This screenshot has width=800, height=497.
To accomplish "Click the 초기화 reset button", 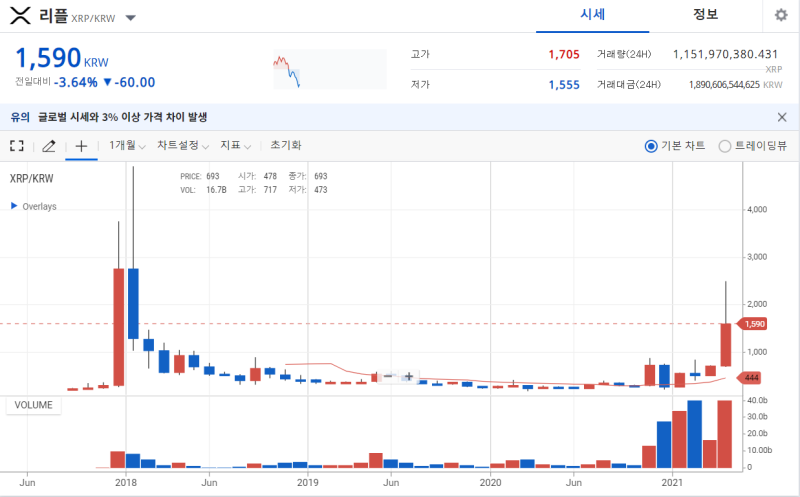I will tap(286, 145).
